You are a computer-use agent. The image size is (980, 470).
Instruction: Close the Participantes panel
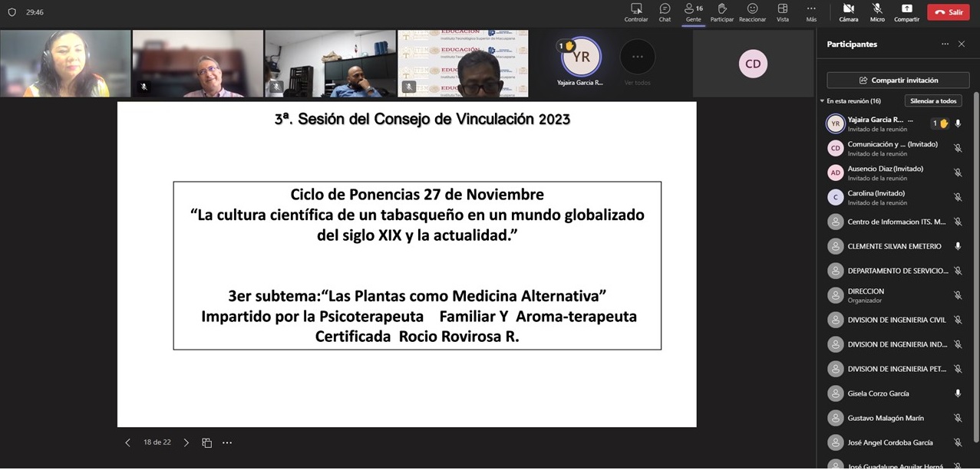point(962,44)
